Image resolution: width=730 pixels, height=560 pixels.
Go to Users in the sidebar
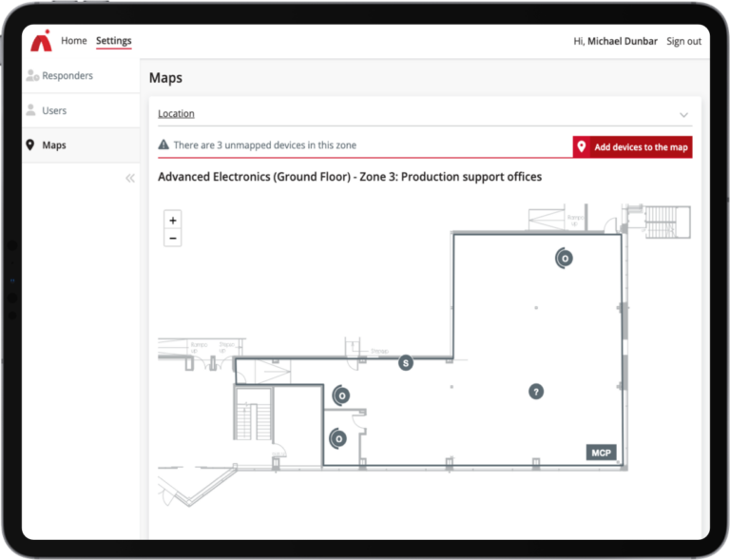(54, 111)
